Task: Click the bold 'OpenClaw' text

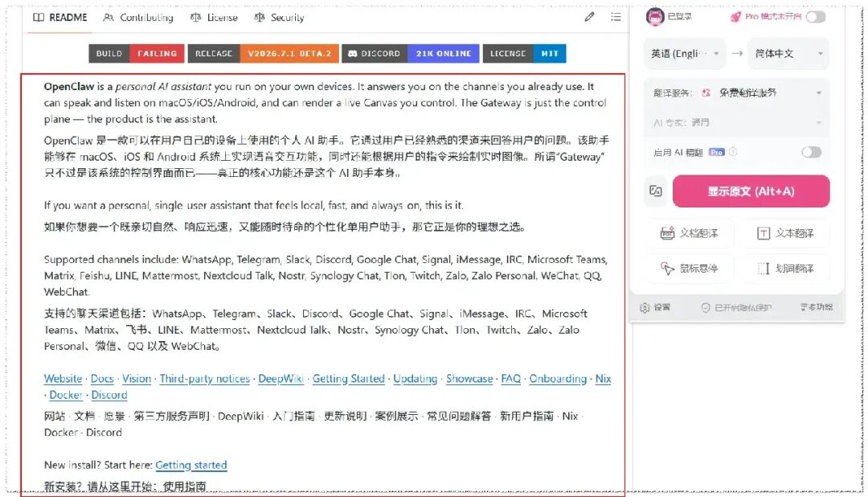Action: point(68,86)
